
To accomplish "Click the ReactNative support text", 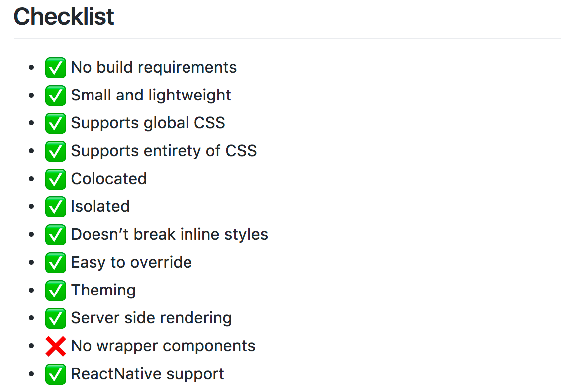I will 147,374.
